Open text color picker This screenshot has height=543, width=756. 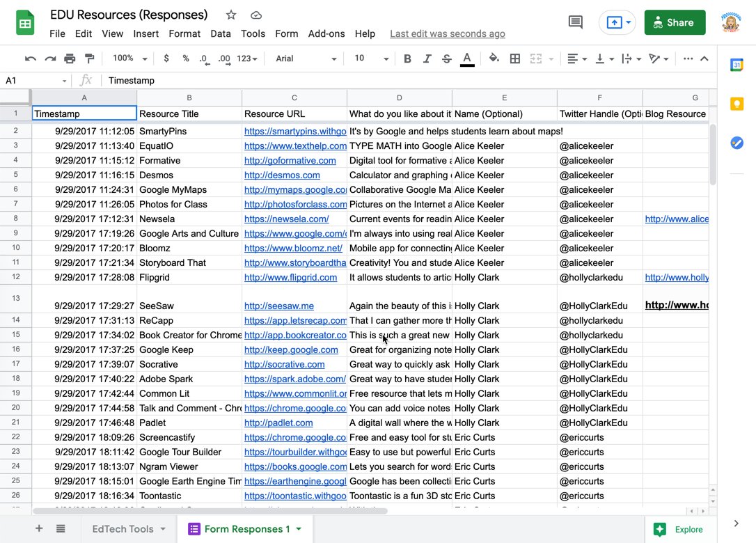coord(466,59)
